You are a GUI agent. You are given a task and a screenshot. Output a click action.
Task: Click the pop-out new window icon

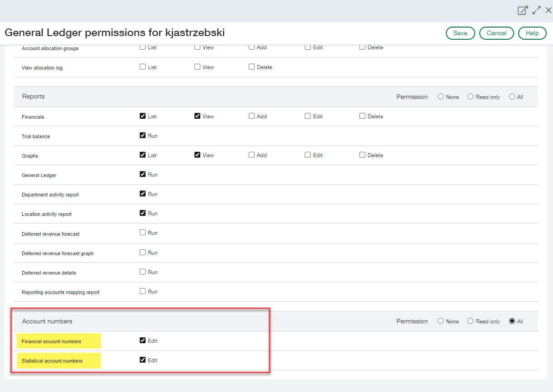[x=523, y=10]
